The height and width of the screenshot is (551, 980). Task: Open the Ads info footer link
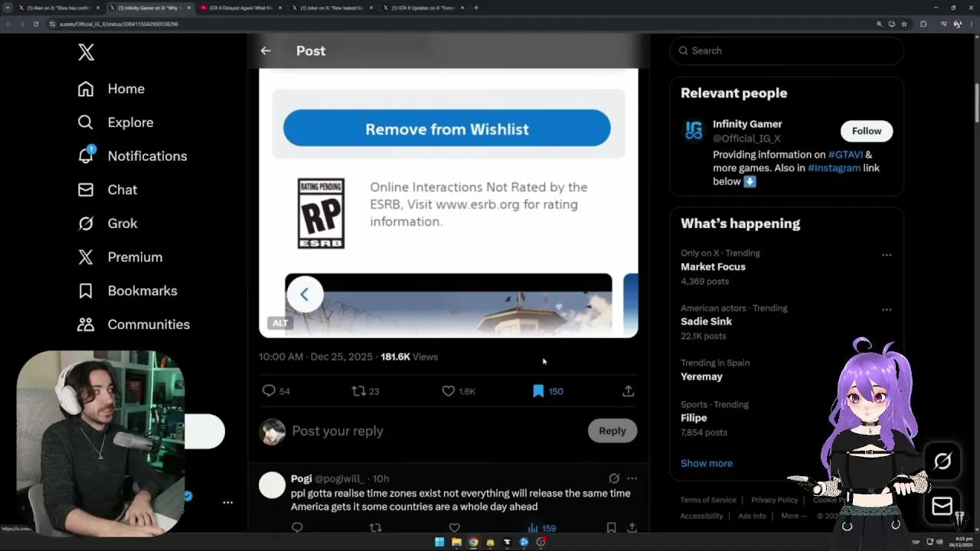tap(752, 516)
